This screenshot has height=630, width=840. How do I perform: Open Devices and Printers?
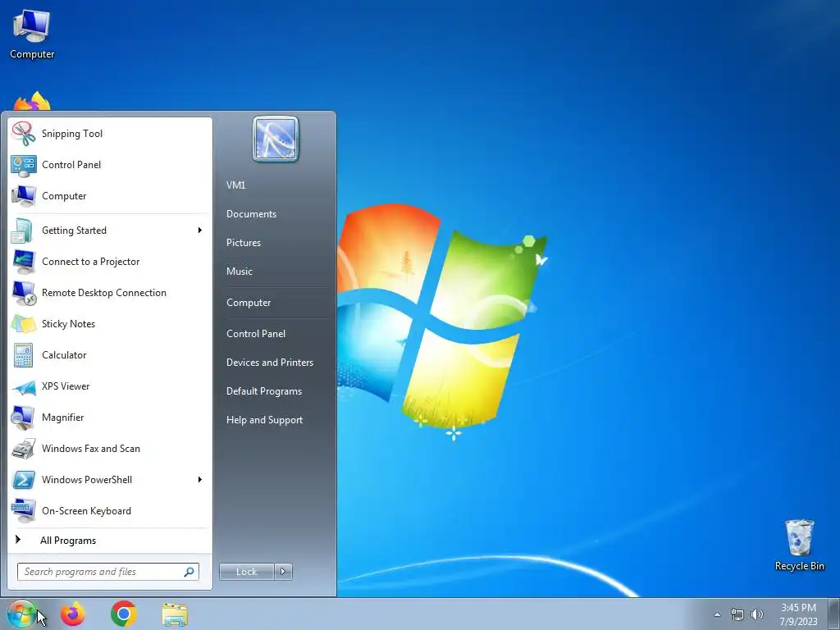point(269,363)
